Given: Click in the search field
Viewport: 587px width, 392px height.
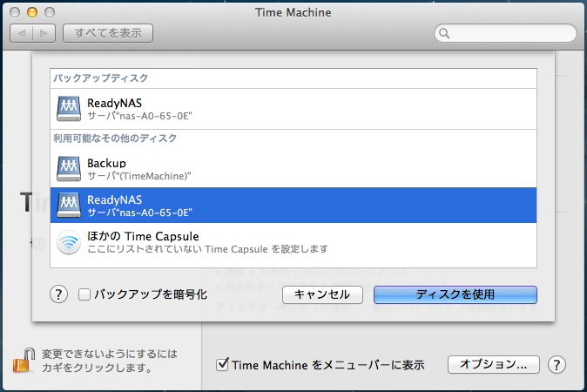Looking at the screenshot, I should pyautogui.click(x=509, y=34).
